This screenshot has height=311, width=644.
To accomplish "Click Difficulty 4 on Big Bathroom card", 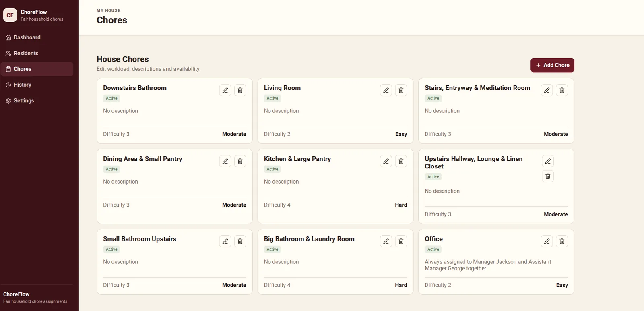I will 277,285.
